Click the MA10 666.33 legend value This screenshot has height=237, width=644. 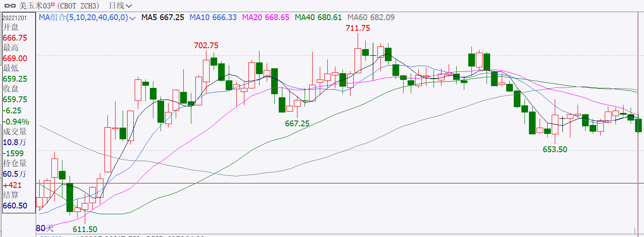point(213,17)
